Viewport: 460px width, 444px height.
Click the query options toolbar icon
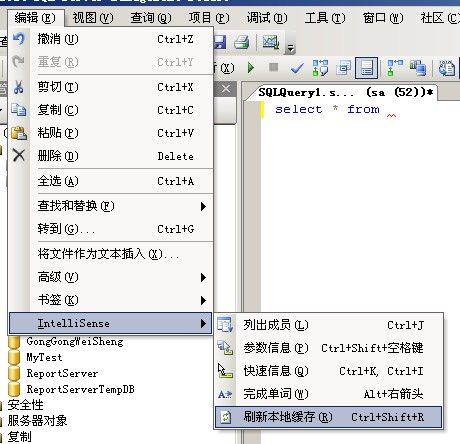[x=344, y=68]
